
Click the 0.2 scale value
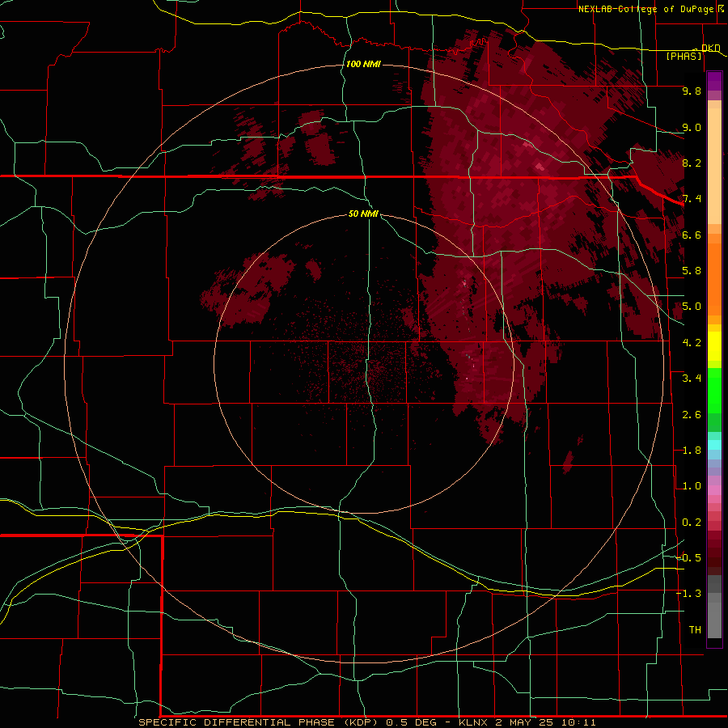[x=692, y=523]
